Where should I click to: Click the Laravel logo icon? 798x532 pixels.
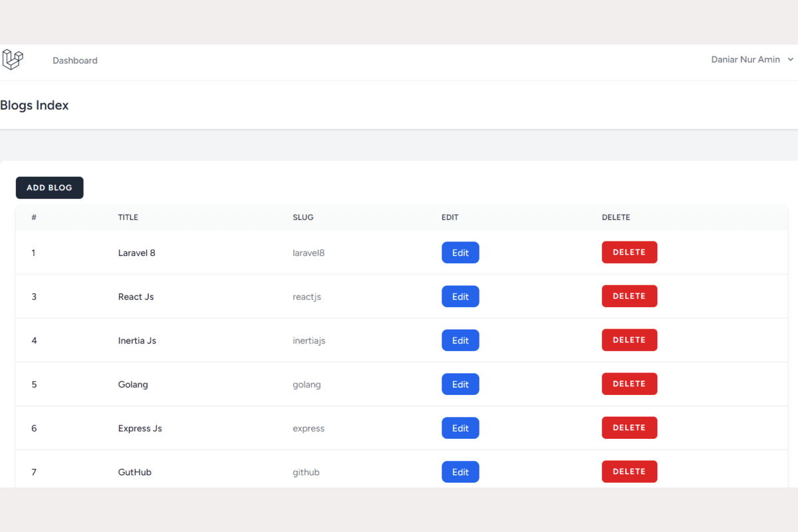click(x=13, y=59)
